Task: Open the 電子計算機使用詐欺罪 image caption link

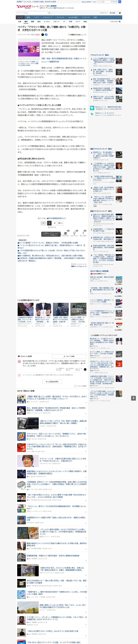Action: click(x=64, y=60)
